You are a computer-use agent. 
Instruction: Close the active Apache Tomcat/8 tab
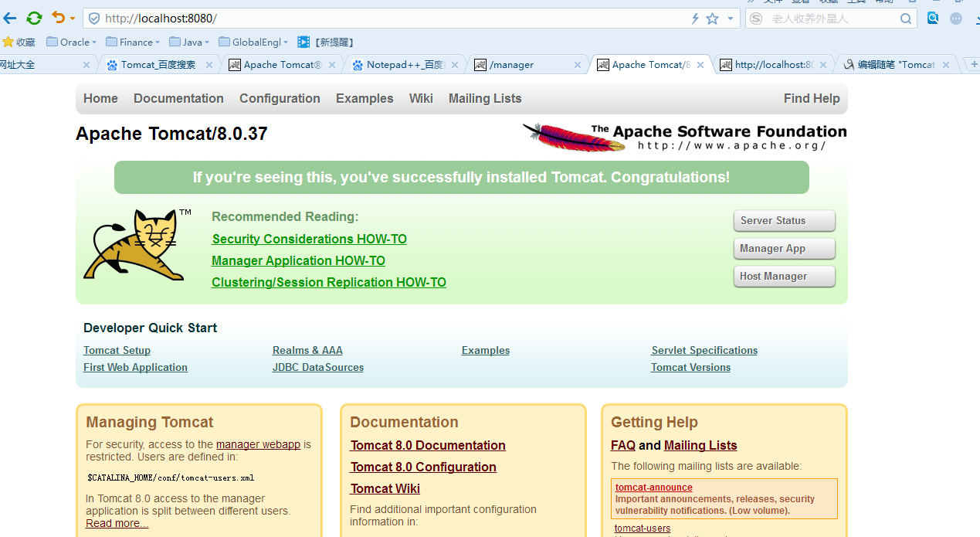point(700,65)
